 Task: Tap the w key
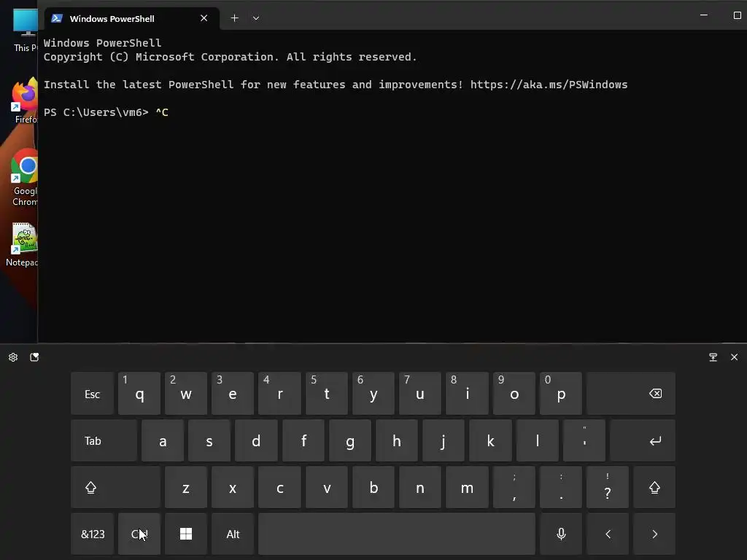click(186, 393)
